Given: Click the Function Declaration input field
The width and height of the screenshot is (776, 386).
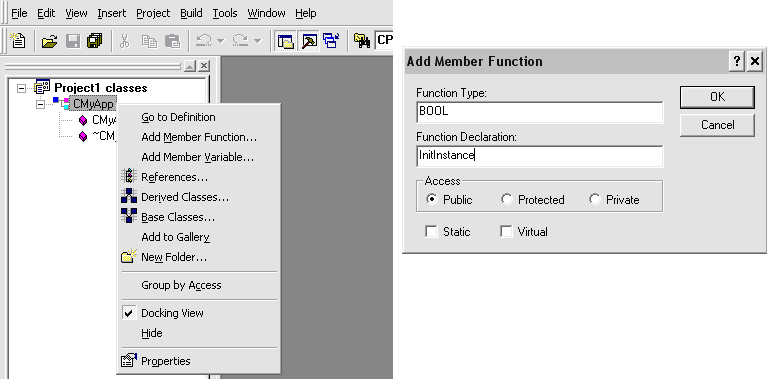Looking at the screenshot, I should point(539,156).
